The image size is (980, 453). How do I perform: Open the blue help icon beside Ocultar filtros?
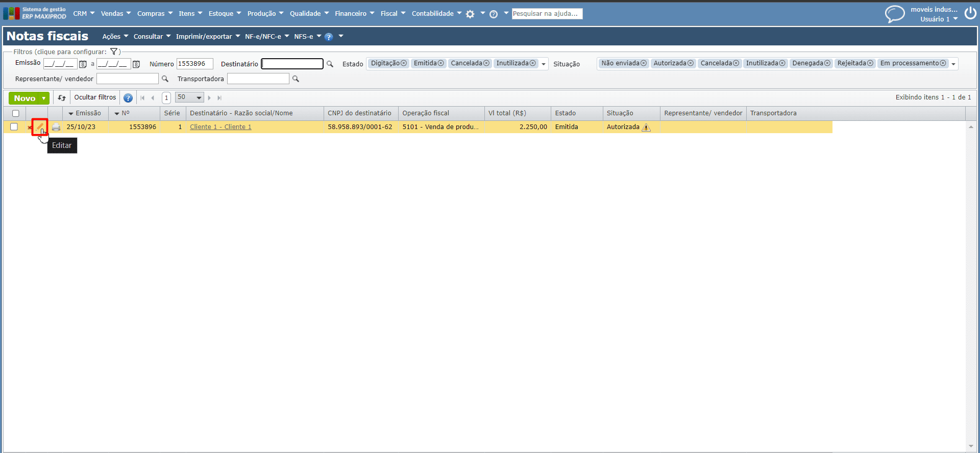[x=128, y=98]
